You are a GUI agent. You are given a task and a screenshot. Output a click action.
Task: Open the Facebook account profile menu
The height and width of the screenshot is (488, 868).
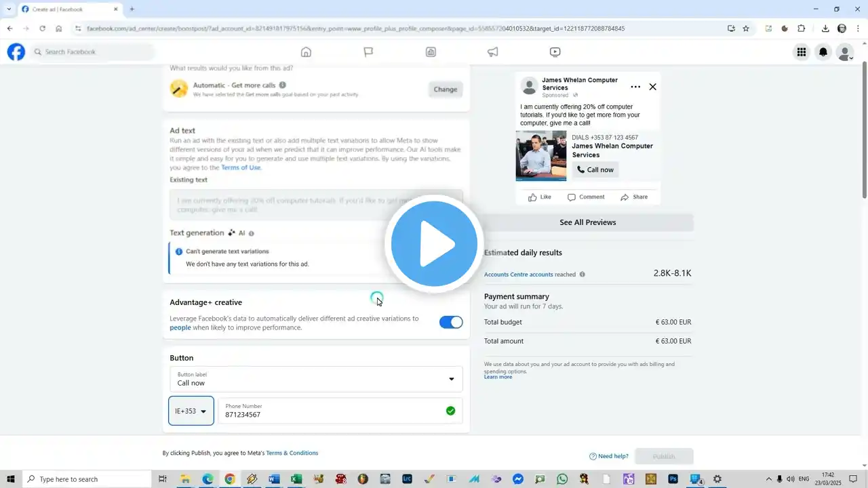845,52
